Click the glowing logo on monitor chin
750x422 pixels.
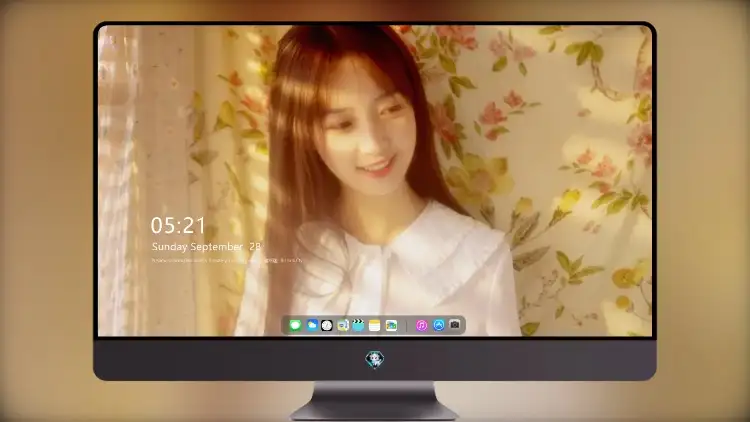click(375, 359)
